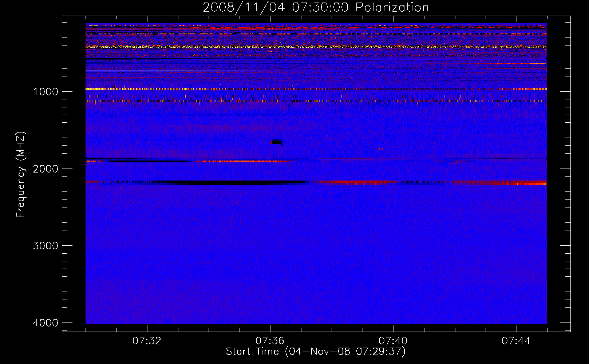
Task: Click the bright yellow line at 1000 MHz
Action: (x=316, y=89)
